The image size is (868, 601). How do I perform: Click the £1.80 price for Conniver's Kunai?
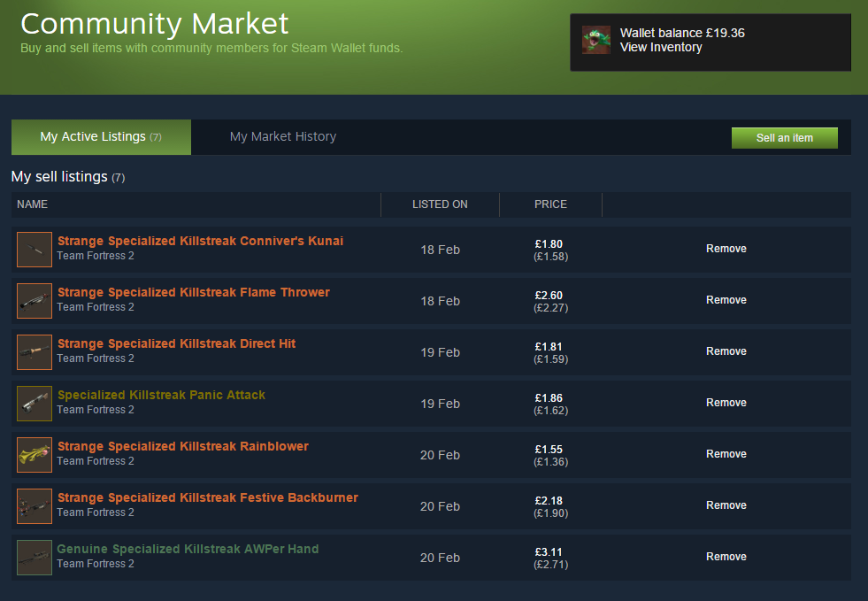click(549, 244)
